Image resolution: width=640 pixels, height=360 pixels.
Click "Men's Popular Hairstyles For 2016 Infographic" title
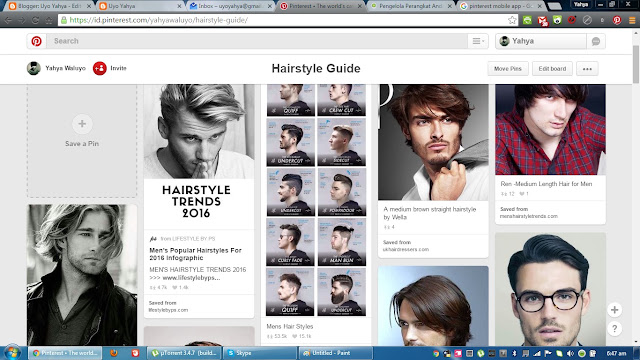(196, 254)
